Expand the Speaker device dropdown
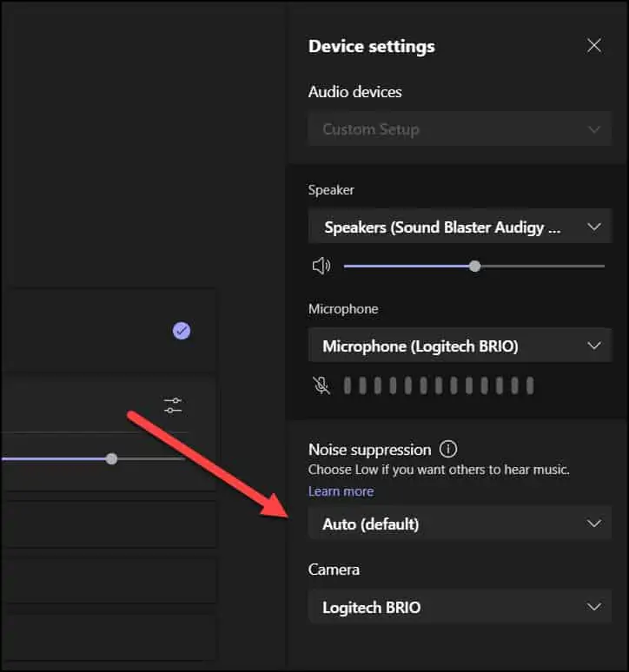Image resolution: width=629 pixels, height=672 pixels. pyautogui.click(x=460, y=227)
